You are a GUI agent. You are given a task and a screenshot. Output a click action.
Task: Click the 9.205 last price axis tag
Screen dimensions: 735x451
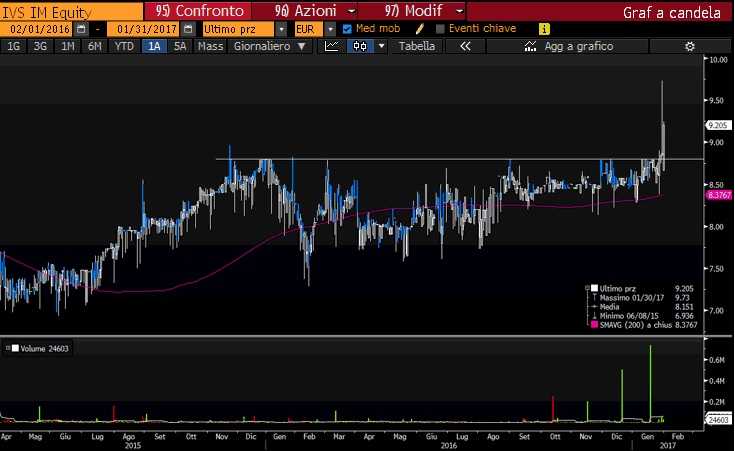(718, 125)
